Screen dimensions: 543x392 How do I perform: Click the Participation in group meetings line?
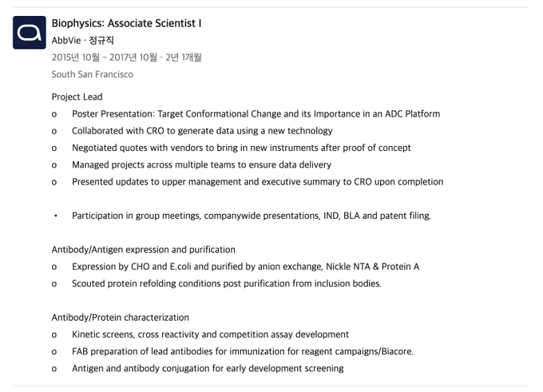[252, 216]
